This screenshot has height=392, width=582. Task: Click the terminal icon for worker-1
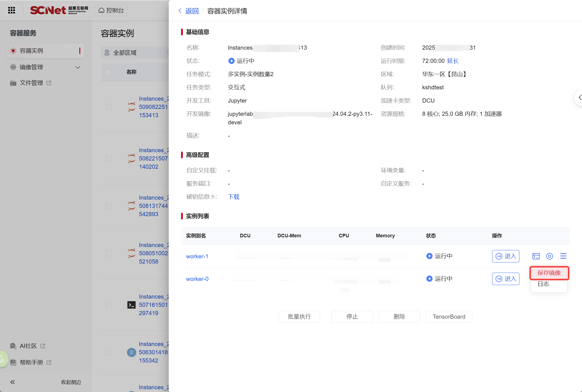click(536, 256)
